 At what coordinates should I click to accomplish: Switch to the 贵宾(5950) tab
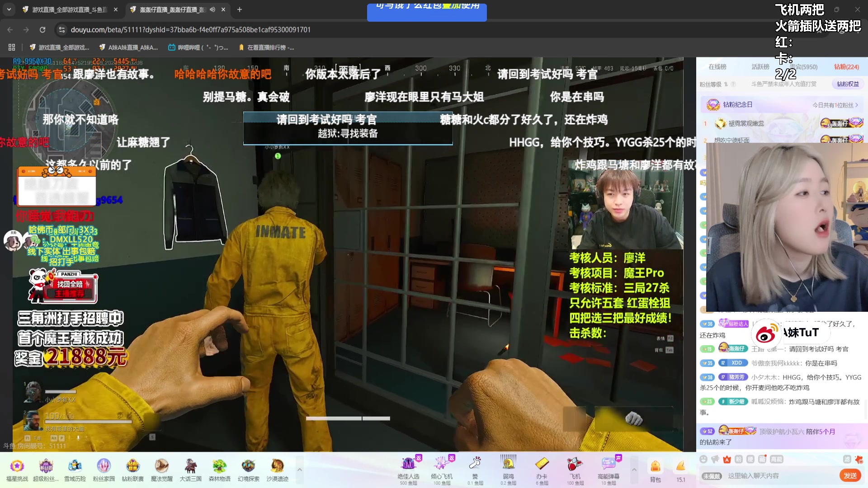[803, 67]
